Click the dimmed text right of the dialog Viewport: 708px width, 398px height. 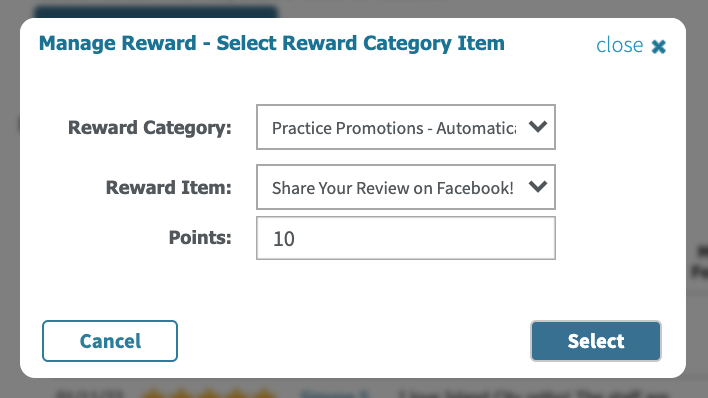tap(699, 261)
